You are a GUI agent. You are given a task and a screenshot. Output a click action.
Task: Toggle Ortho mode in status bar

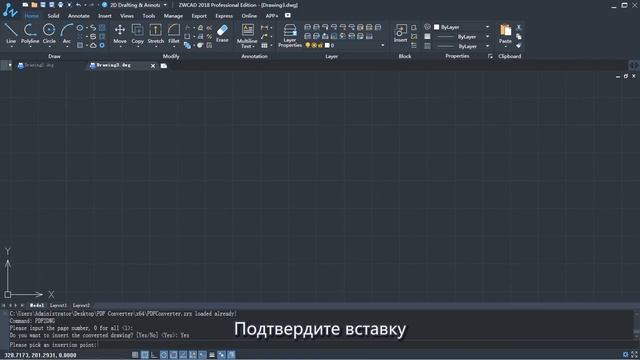point(154,355)
